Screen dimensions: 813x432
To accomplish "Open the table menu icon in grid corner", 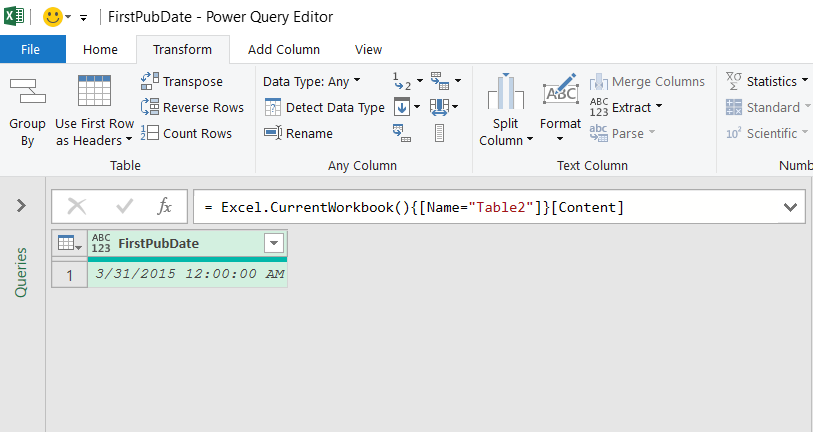I will [x=69, y=243].
